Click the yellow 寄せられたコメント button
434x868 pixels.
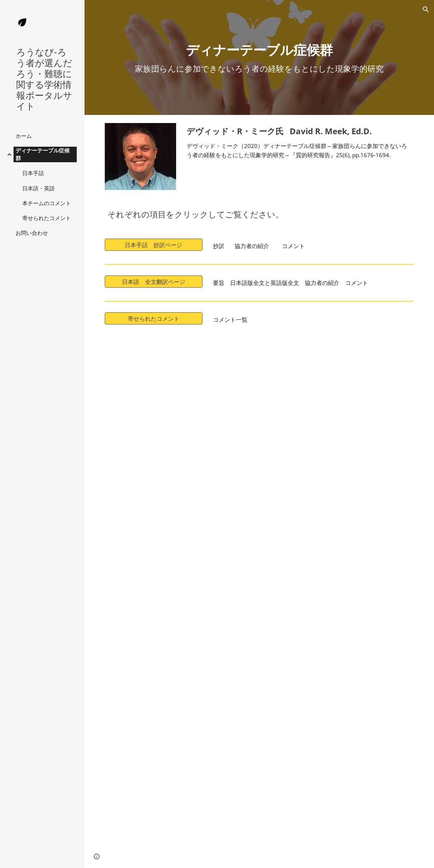pos(153,318)
